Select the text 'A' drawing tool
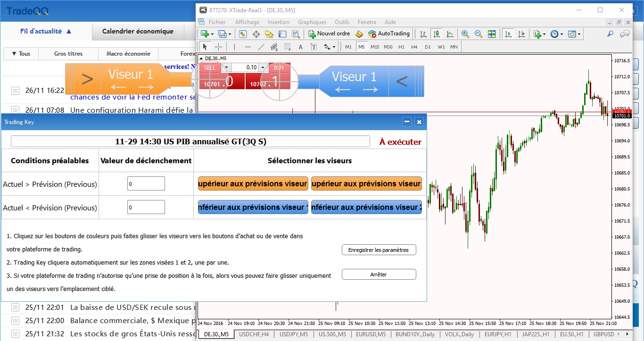 [300, 47]
